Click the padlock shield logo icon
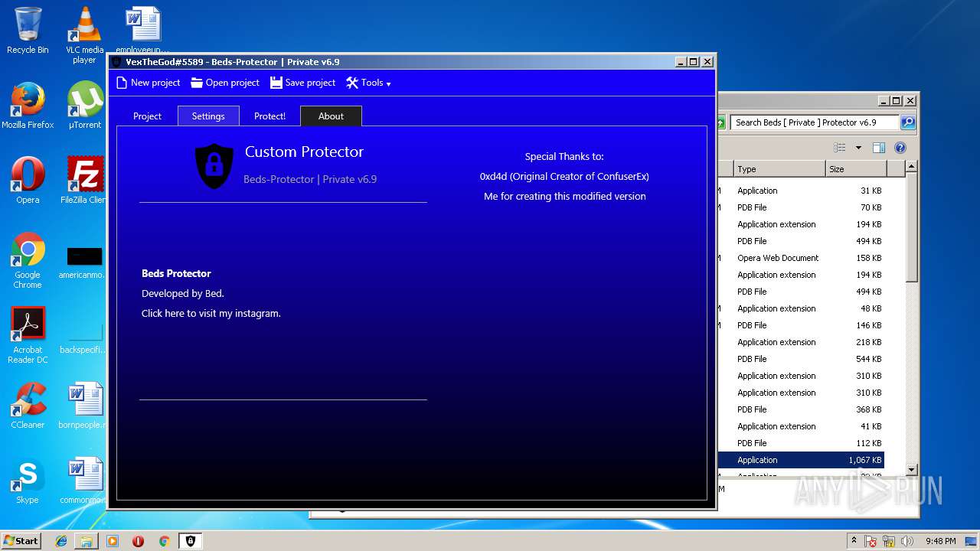 click(x=214, y=165)
